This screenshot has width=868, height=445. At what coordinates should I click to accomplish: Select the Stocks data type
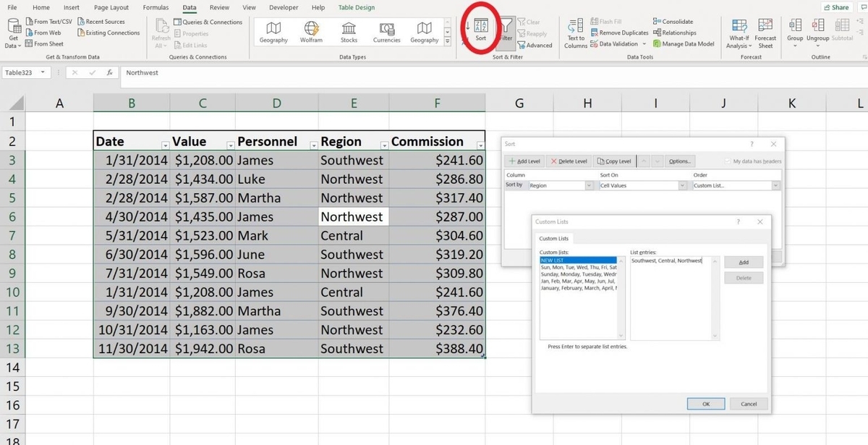348,30
